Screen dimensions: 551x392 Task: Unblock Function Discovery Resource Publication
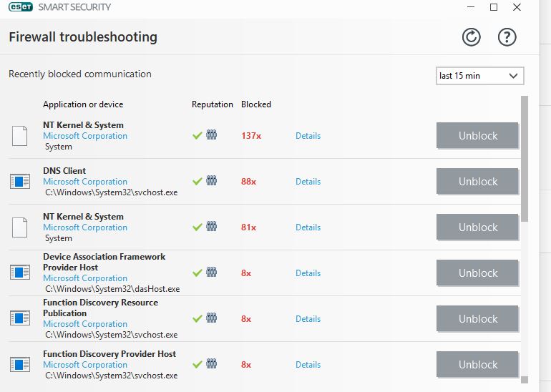pyautogui.click(x=477, y=319)
